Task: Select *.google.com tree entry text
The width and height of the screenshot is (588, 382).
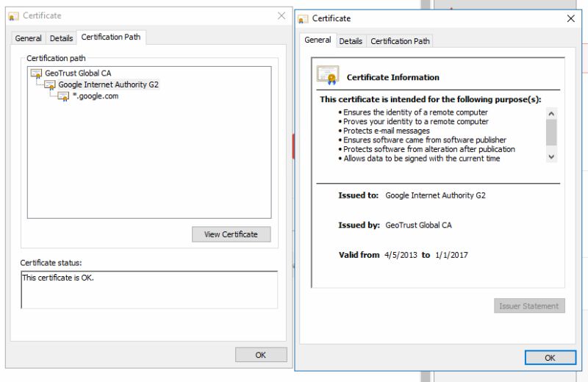Action: point(96,96)
